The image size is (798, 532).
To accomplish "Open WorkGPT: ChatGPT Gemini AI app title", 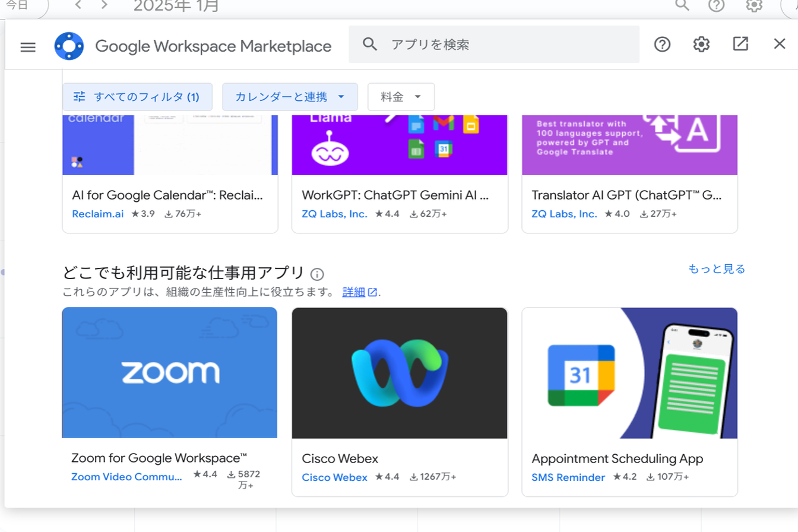I will pyautogui.click(x=395, y=195).
